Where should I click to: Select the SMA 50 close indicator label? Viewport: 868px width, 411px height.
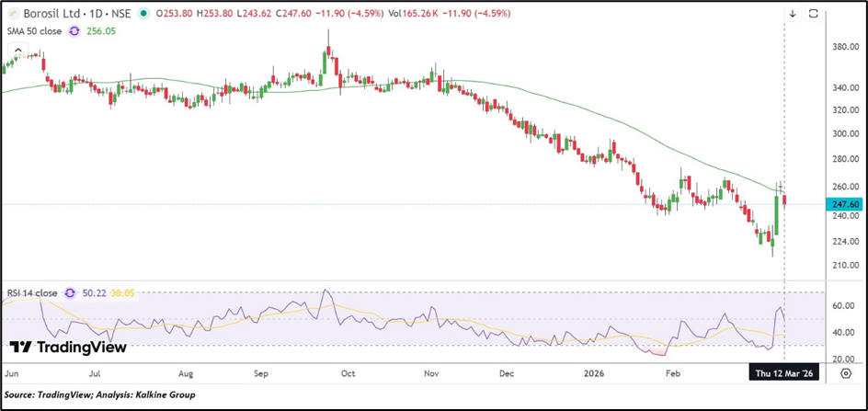34,29
